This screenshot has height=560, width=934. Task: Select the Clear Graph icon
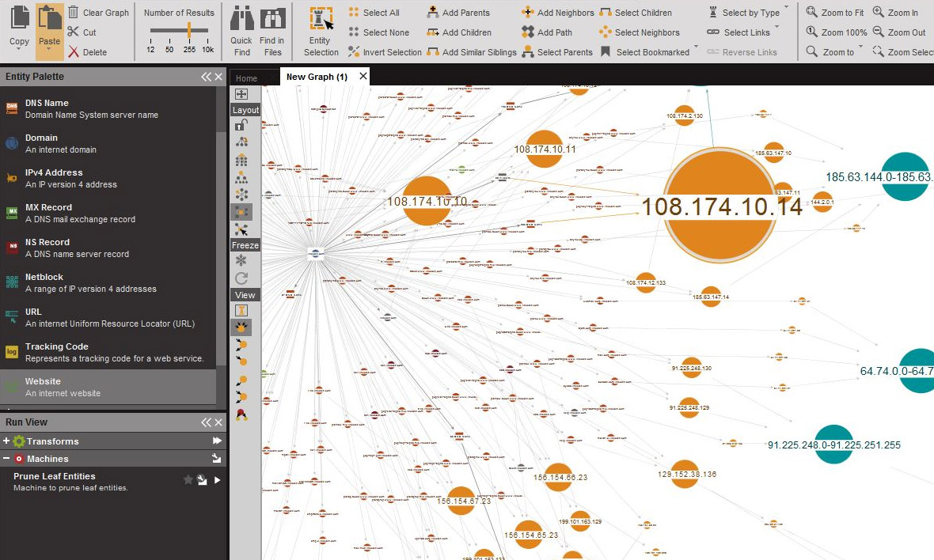pyautogui.click(x=74, y=12)
